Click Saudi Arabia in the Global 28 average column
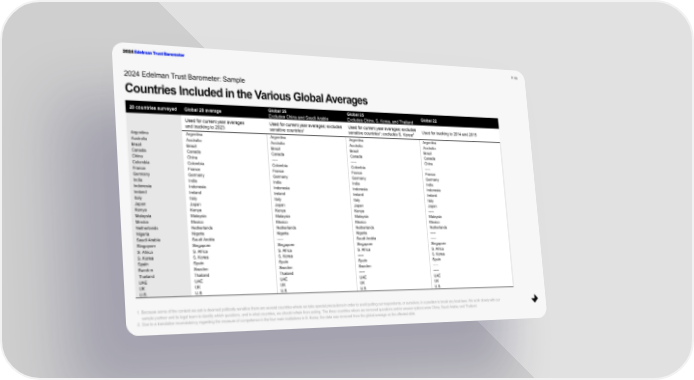The image size is (694, 380). pos(203,239)
